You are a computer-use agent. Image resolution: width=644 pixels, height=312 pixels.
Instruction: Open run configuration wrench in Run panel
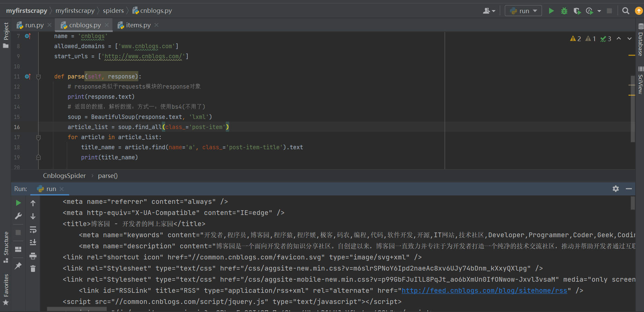[x=19, y=216]
